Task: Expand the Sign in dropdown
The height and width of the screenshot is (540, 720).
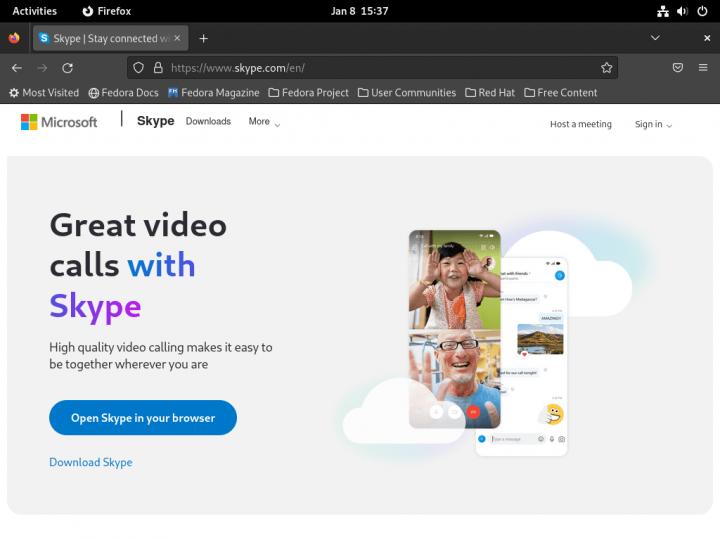Action: (653, 125)
